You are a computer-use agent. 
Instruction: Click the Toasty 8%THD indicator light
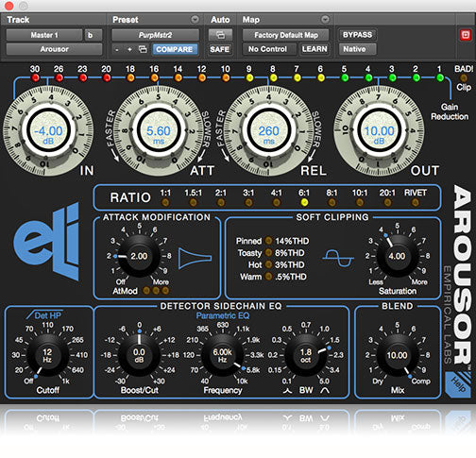pos(268,253)
